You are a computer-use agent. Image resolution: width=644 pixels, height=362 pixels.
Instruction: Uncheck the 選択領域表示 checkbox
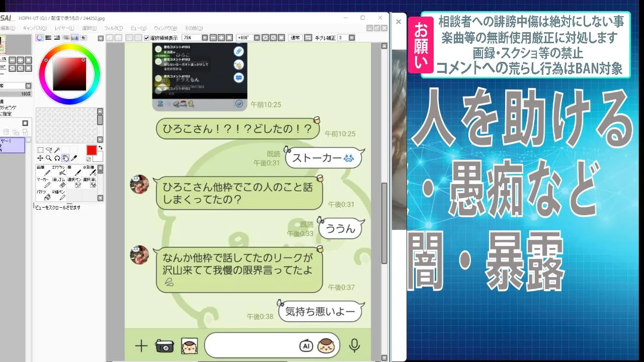click(147, 38)
